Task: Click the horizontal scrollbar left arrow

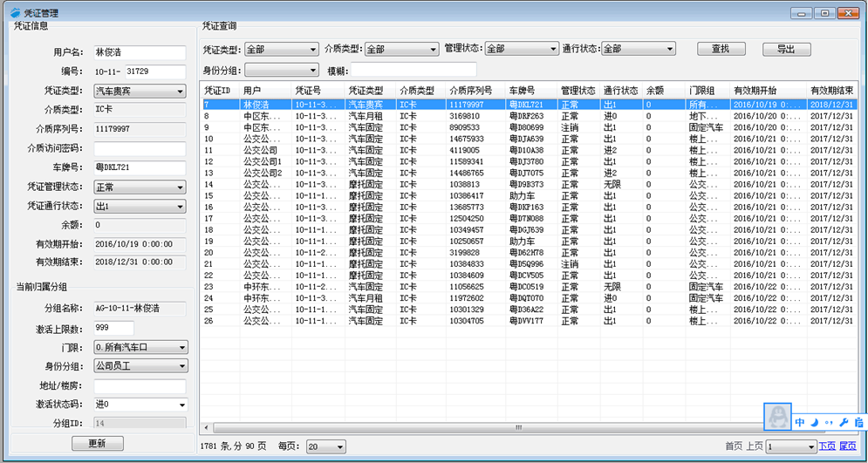Action: coord(206,427)
